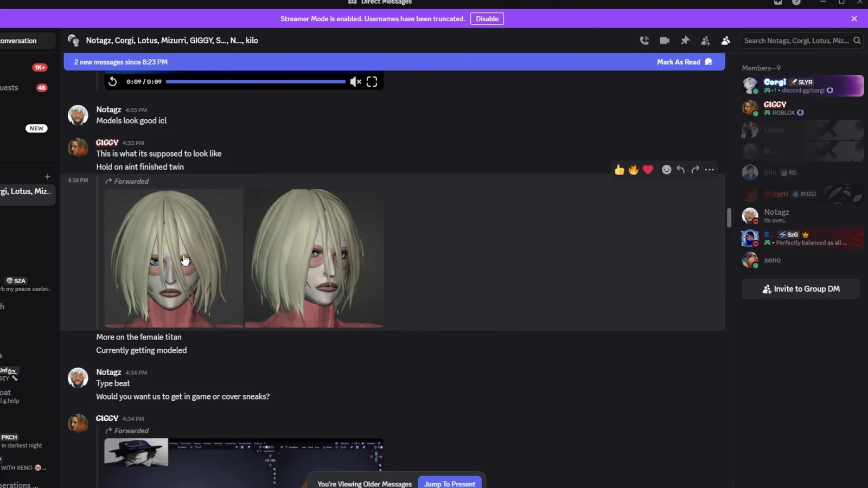Select xeno in the members list
This screenshot has height=488, width=868.
click(x=802, y=260)
